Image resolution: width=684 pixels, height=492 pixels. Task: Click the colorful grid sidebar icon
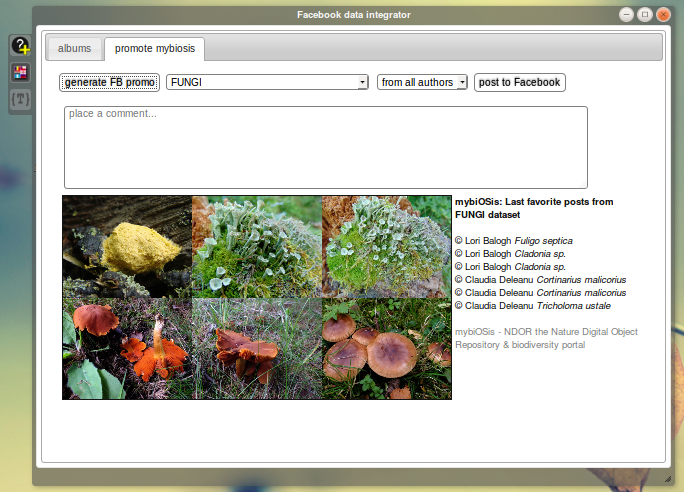(x=20, y=72)
